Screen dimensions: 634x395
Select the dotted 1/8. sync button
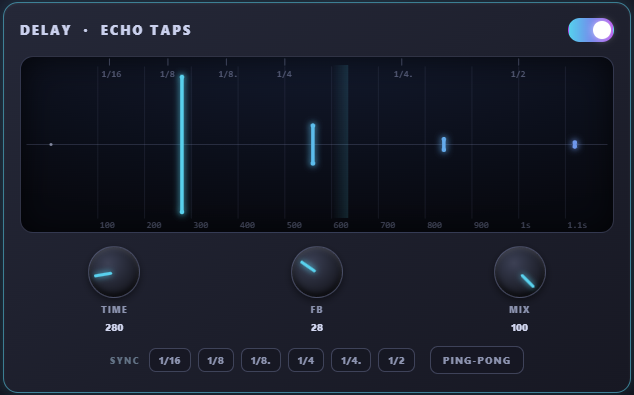click(261, 360)
